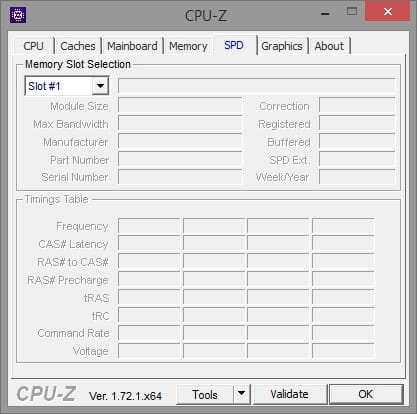The width and height of the screenshot is (417, 414).
Task: Click the Part Number field
Action: click(180, 160)
